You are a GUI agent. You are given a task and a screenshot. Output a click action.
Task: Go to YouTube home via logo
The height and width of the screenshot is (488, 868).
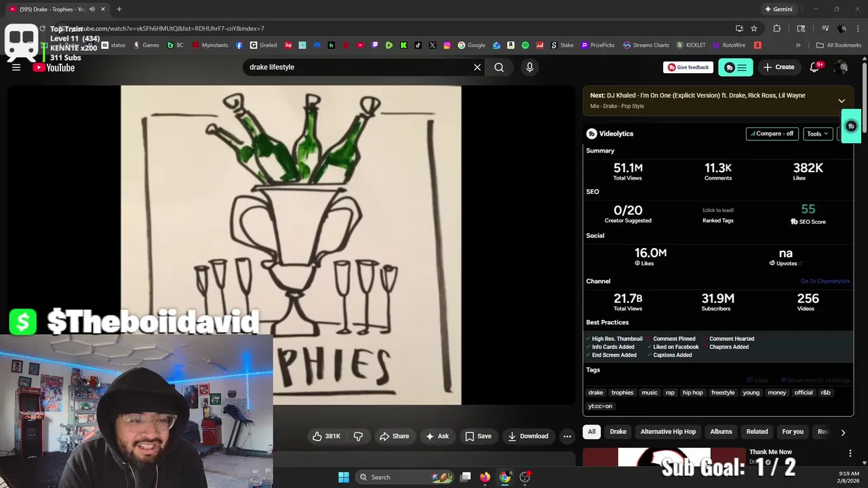click(x=54, y=67)
